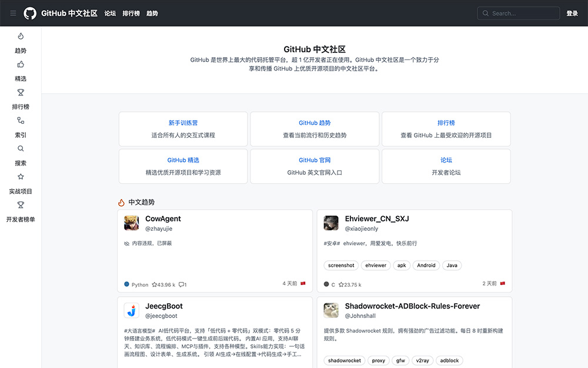Image resolution: width=588 pixels, height=368 pixels.
Task: Open Shadowrocket-ADBlock-Rules-Forever repository title
Action: tap(413, 306)
